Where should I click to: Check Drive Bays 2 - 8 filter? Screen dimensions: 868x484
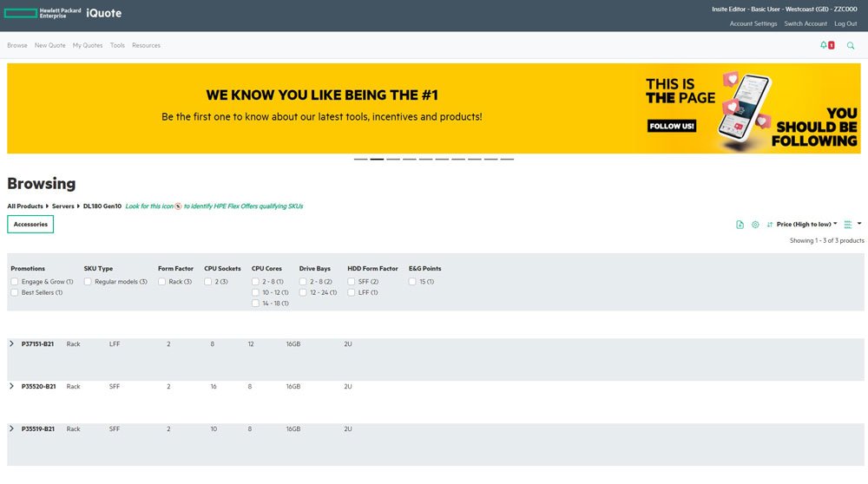pos(303,282)
